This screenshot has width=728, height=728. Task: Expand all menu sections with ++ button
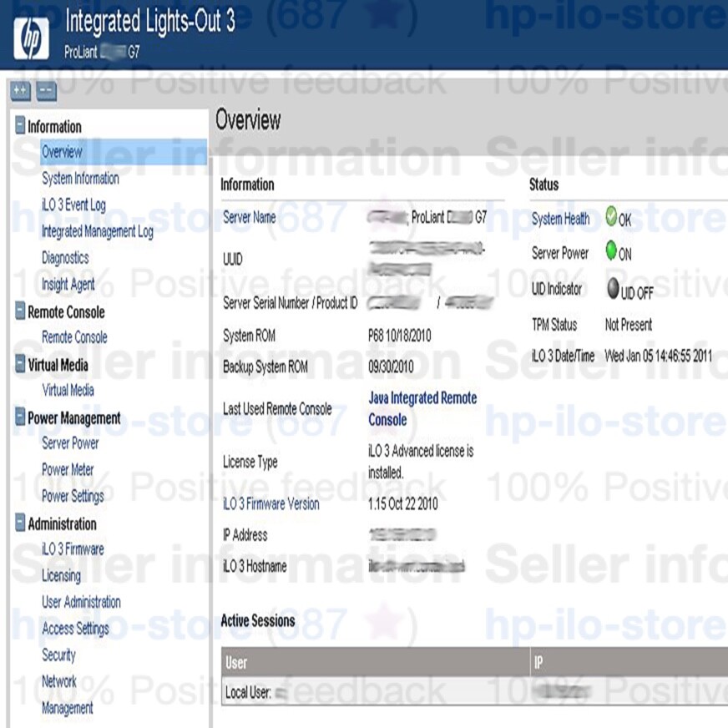[x=20, y=90]
